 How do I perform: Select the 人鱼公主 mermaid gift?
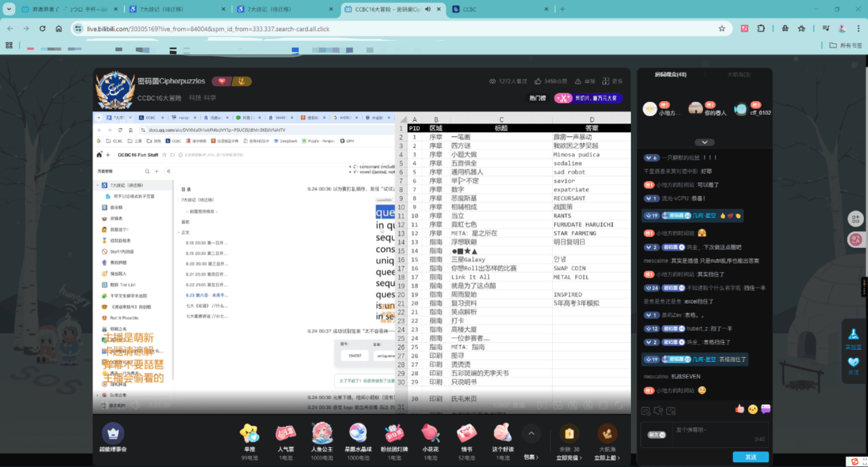point(322,434)
